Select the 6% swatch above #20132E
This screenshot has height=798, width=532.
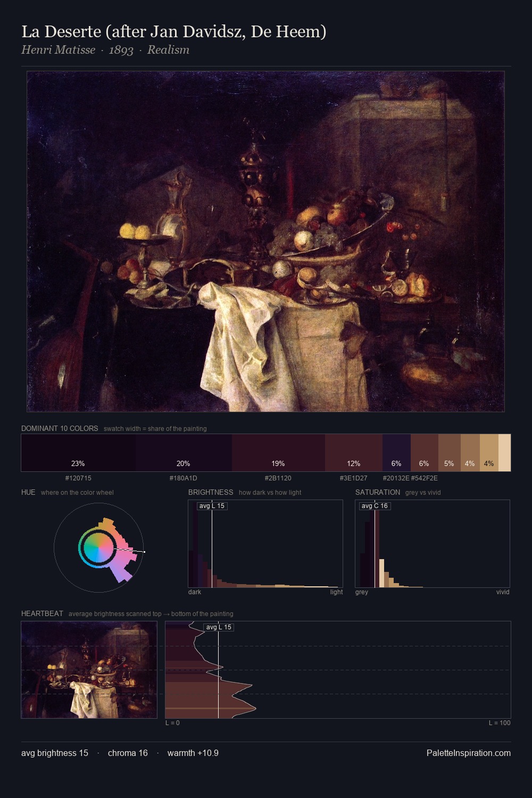pos(396,453)
